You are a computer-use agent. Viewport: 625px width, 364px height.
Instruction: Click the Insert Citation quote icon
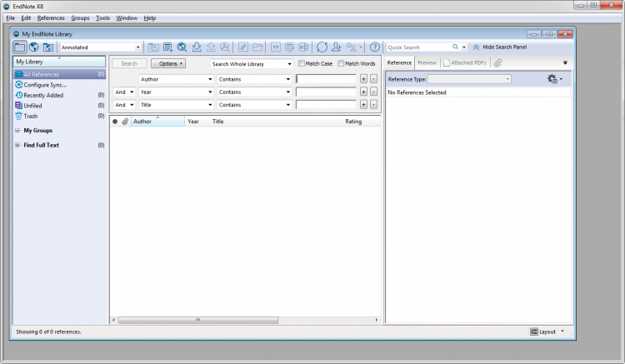276,47
